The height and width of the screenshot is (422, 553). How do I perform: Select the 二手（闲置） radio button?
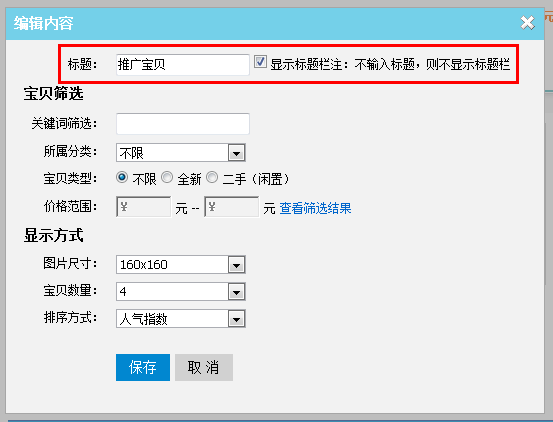tap(212, 177)
